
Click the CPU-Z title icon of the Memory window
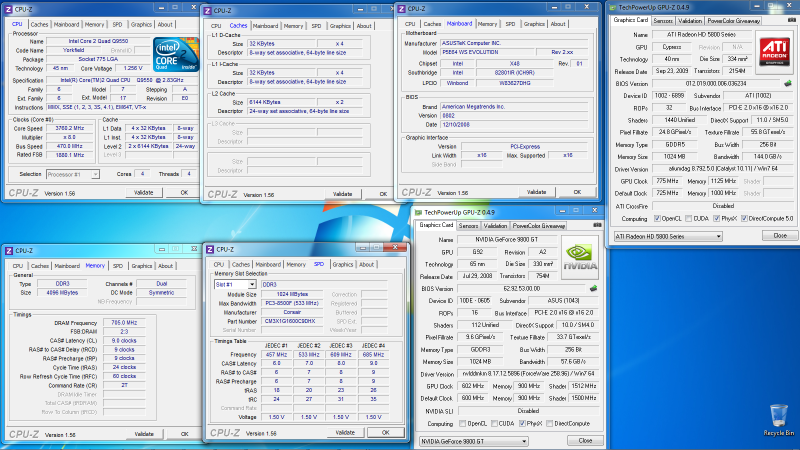(x=9, y=251)
